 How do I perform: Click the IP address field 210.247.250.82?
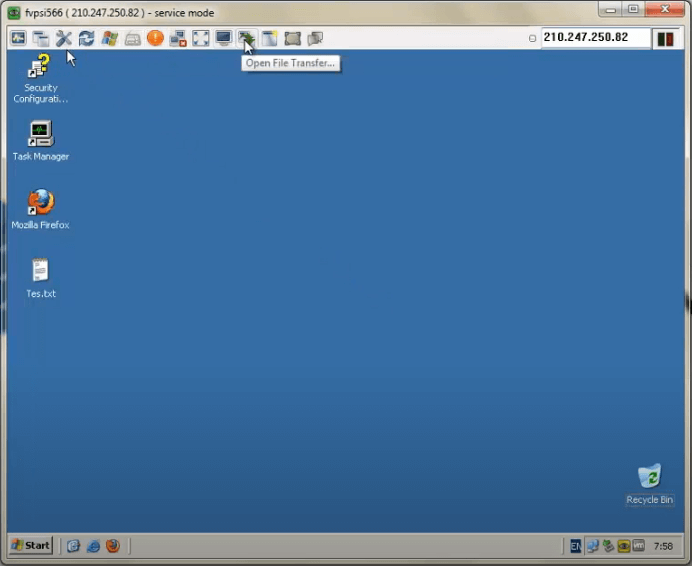595,37
